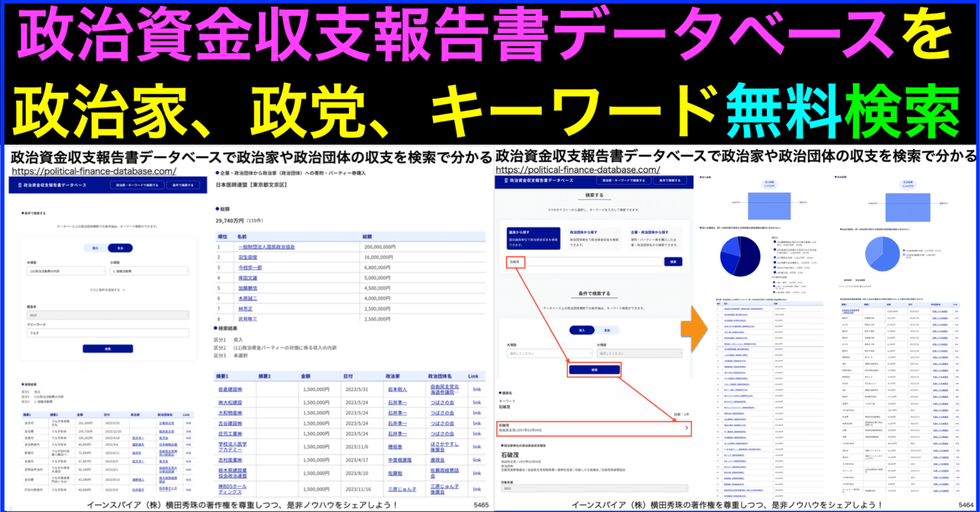The width and height of the screenshot is (980, 512).
Task: Open 岩倉建設㈱ link in results table
Action: click(230, 390)
